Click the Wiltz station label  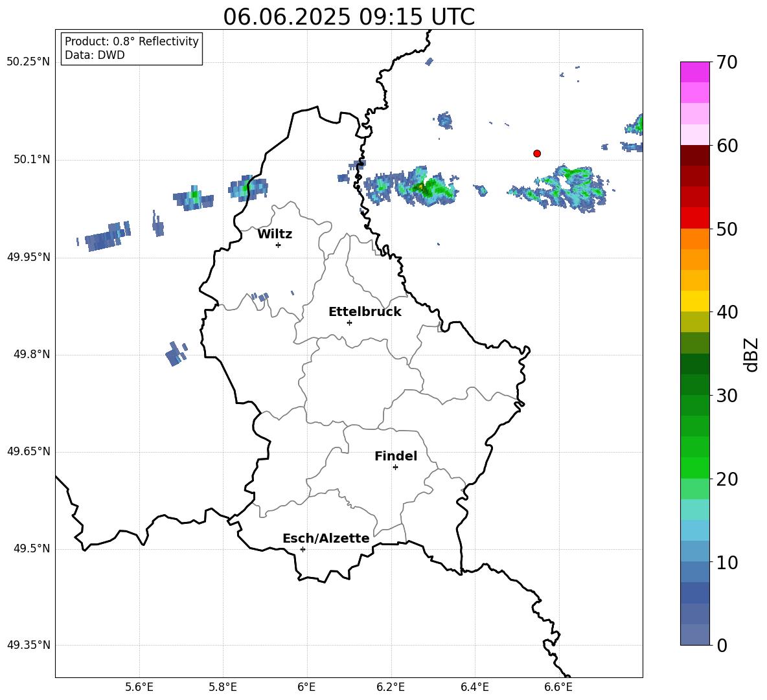pyautogui.click(x=275, y=234)
